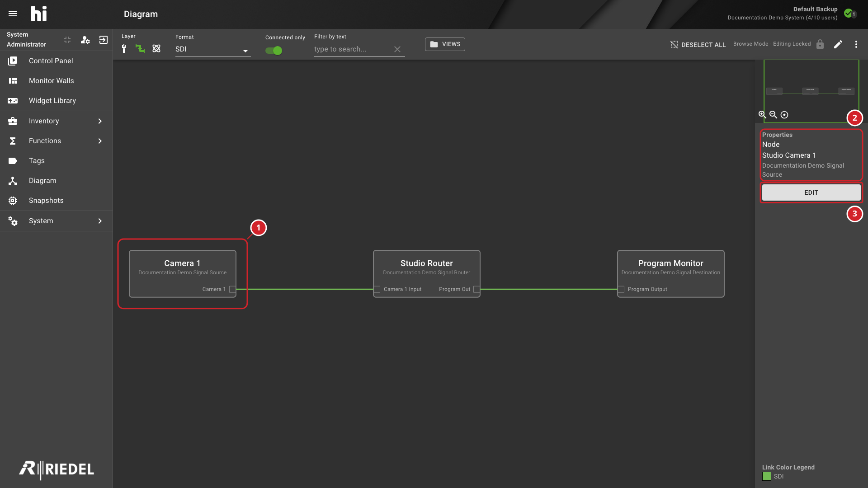The height and width of the screenshot is (488, 868).
Task: Select the crossed network layer icon
Action: coord(156,48)
